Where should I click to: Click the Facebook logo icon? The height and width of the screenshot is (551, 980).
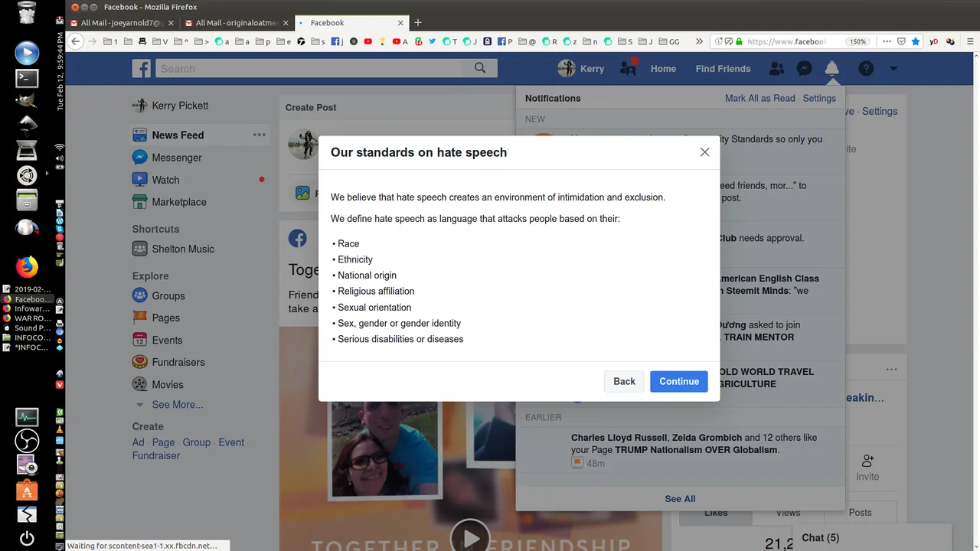coord(142,68)
